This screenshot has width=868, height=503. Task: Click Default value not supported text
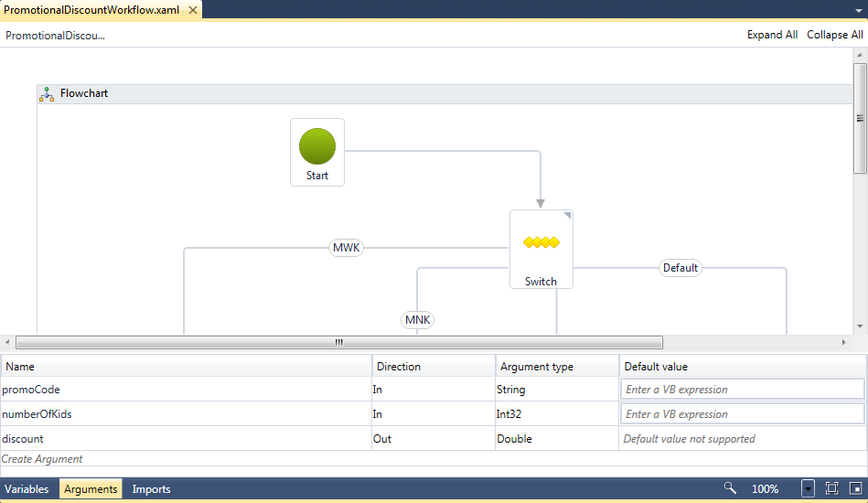[x=690, y=439]
